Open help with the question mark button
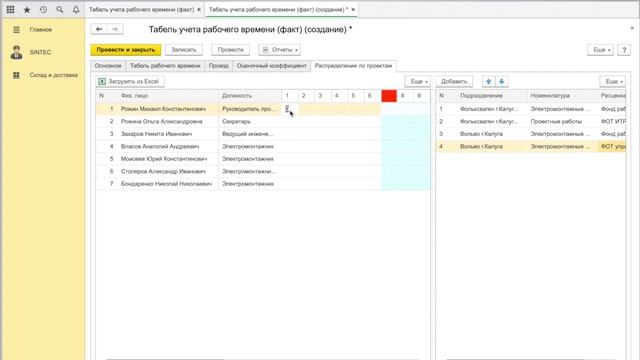 point(624,50)
